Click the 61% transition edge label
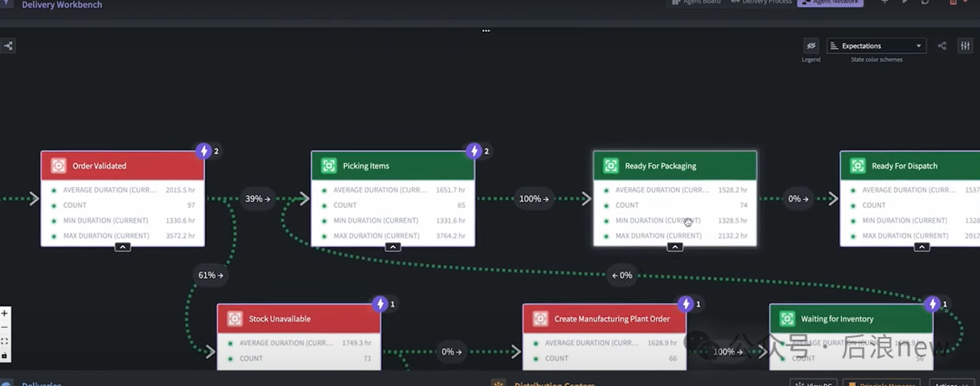This screenshot has width=980, height=386. click(211, 274)
